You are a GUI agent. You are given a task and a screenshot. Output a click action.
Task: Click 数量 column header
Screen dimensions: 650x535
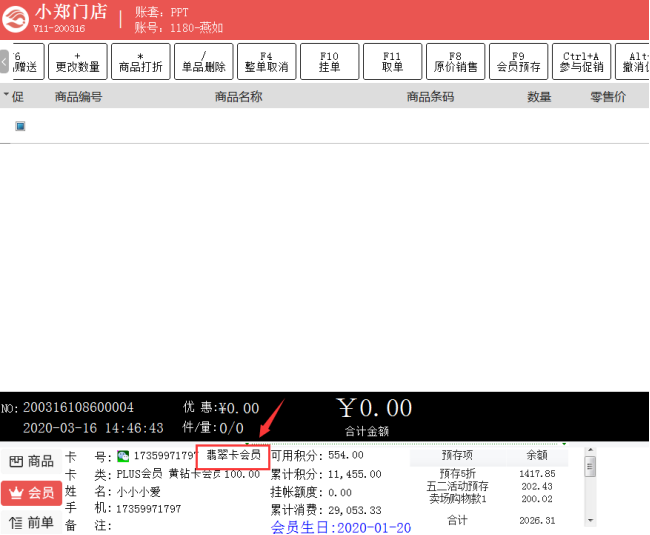click(x=539, y=97)
